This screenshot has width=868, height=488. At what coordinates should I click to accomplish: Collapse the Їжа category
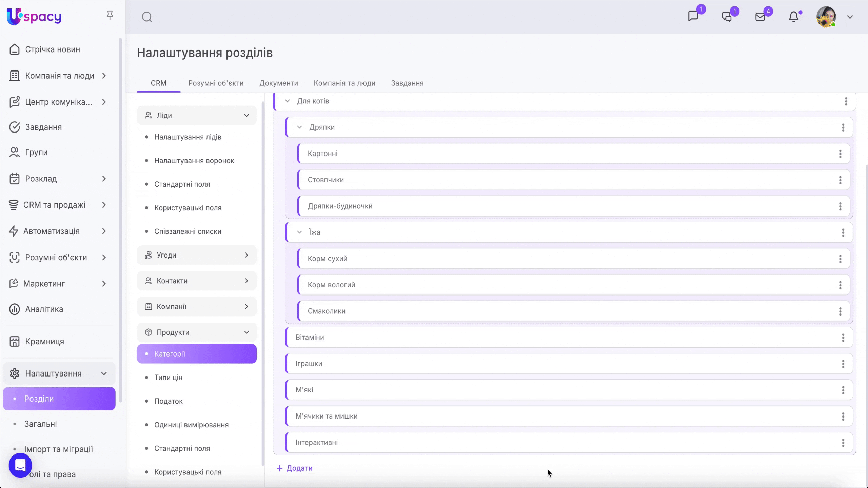[299, 232]
